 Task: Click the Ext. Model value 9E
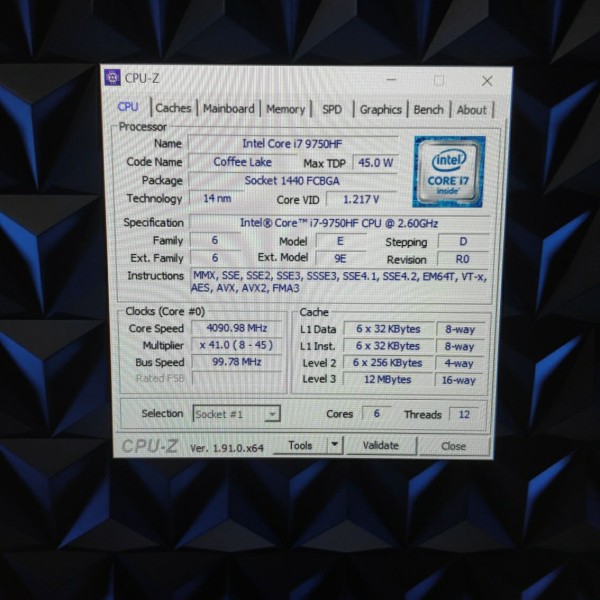[340, 259]
